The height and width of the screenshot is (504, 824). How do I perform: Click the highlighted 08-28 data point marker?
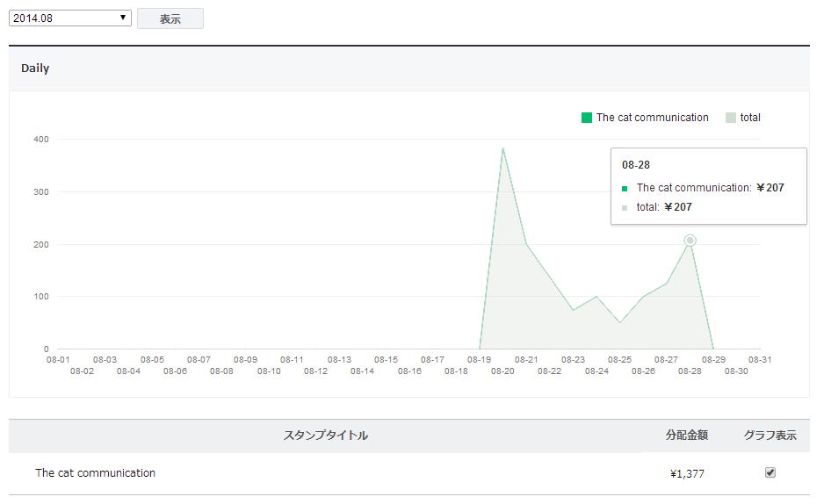click(x=690, y=241)
